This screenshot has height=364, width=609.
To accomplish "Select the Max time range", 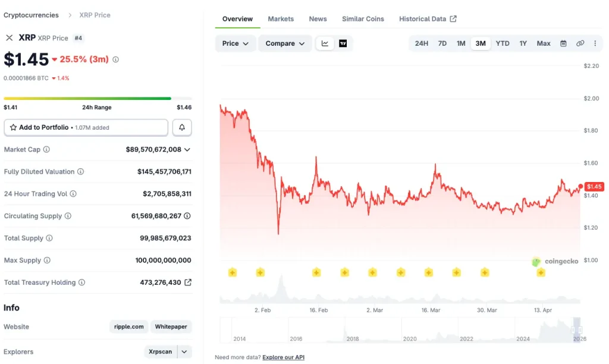I will click(544, 43).
